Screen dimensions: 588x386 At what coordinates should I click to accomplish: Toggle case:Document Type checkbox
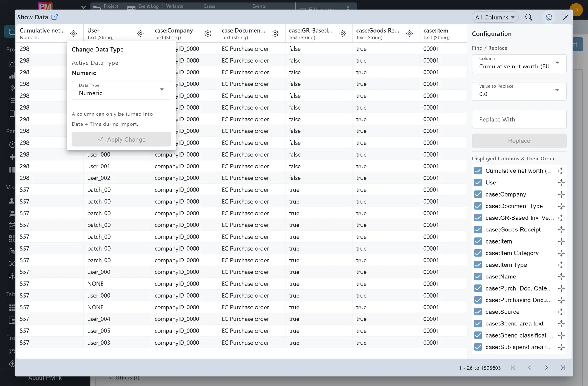[x=478, y=206]
